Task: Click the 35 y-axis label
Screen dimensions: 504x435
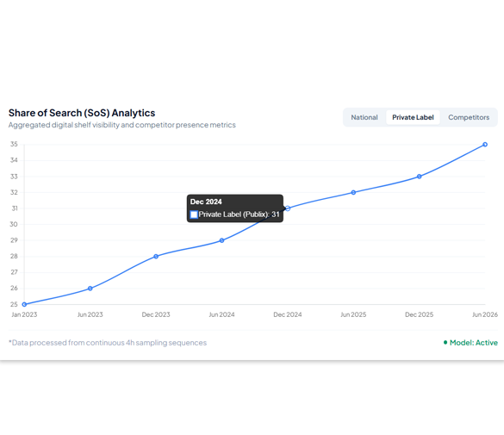Action: [14, 144]
